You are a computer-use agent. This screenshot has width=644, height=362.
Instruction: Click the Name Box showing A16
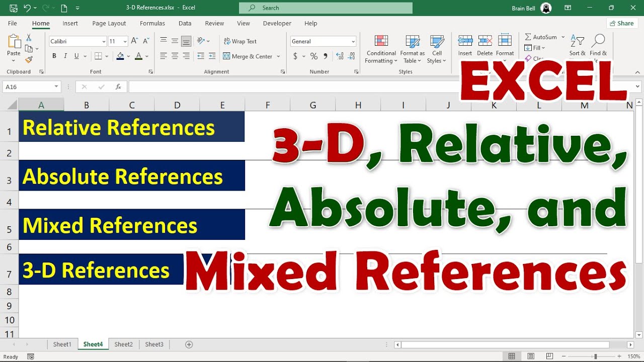pos(31,87)
